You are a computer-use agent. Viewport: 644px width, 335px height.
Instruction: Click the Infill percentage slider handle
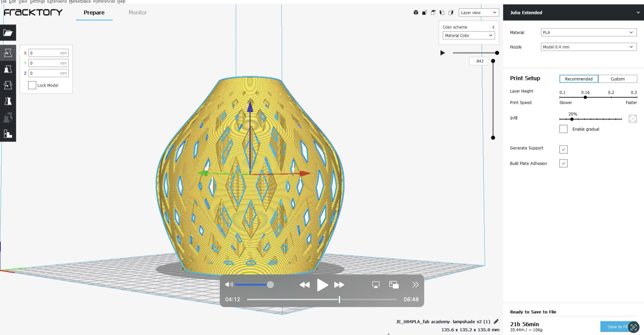point(572,119)
